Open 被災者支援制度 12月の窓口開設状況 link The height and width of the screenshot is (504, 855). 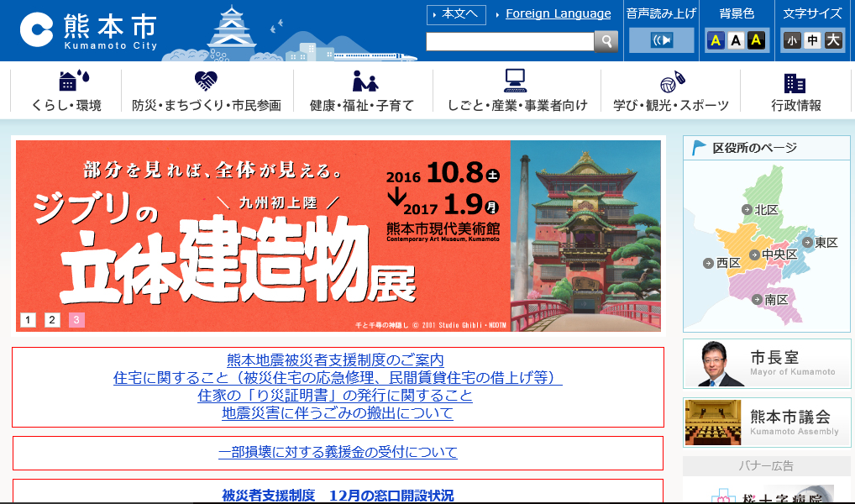pos(338,496)
